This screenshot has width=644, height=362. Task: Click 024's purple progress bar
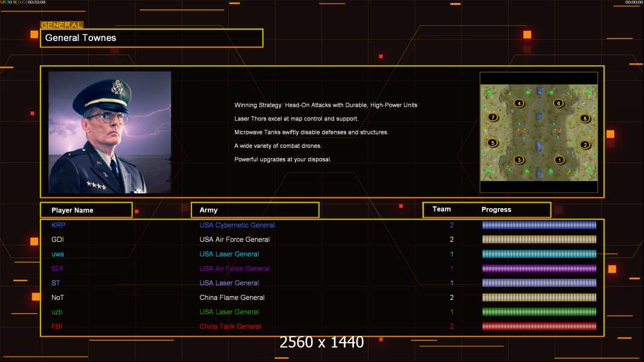click(x=539, y=268)
